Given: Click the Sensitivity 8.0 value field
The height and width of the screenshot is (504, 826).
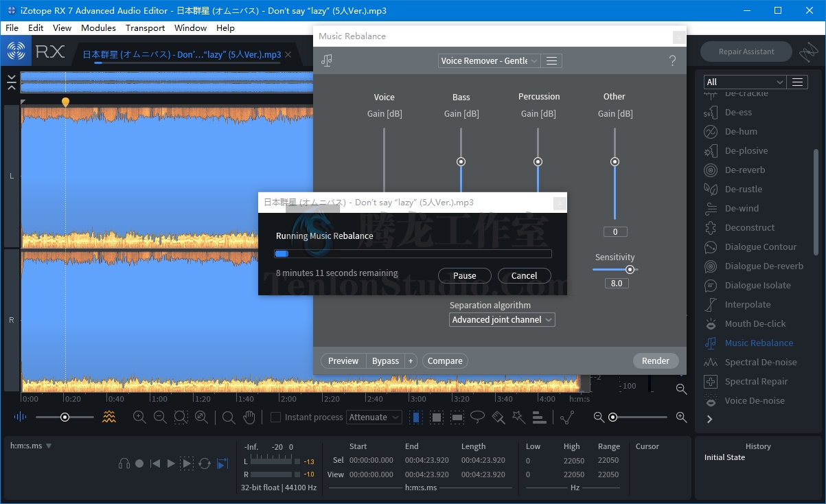Looking at the screenshot, I should 617,283.
